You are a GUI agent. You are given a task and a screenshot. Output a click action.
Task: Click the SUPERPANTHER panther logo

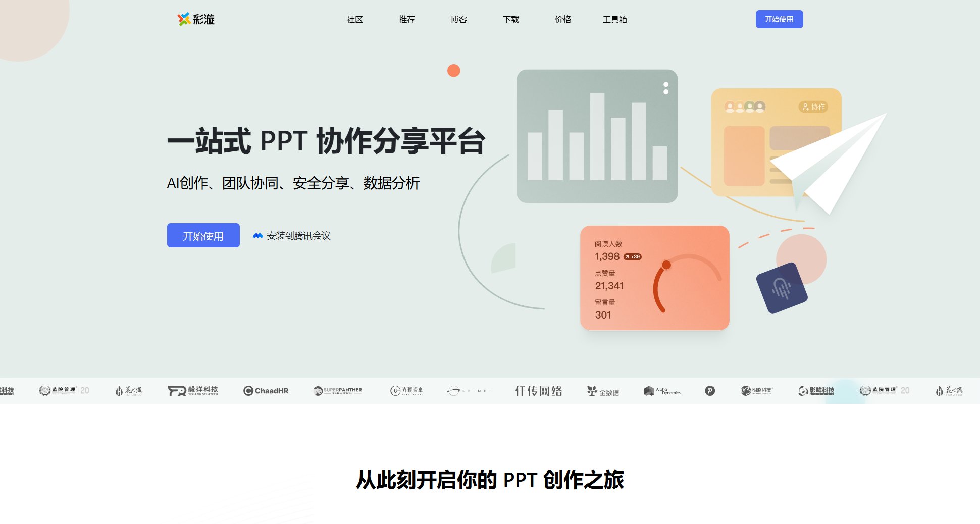tap(318, 391)
